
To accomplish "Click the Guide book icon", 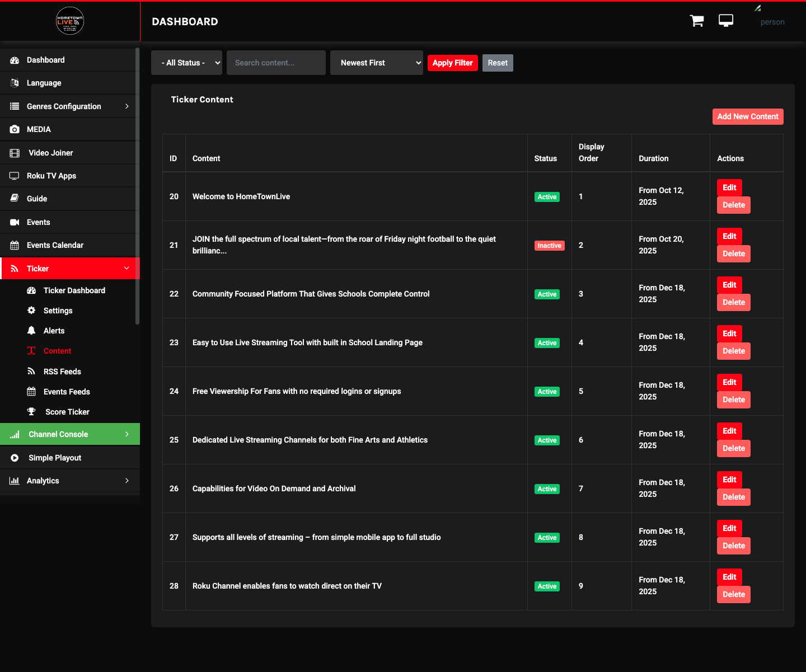I will [15, 199].
